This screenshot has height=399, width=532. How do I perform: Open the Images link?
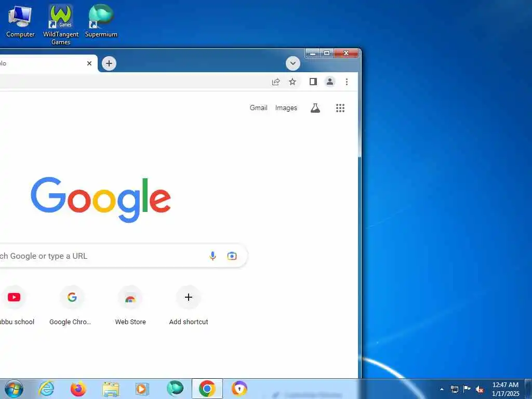[x=286, y=108]
